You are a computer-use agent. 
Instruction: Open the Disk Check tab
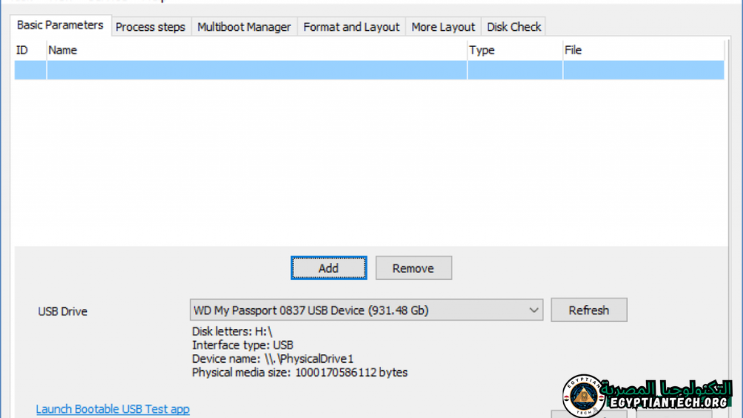pos(514,27)
